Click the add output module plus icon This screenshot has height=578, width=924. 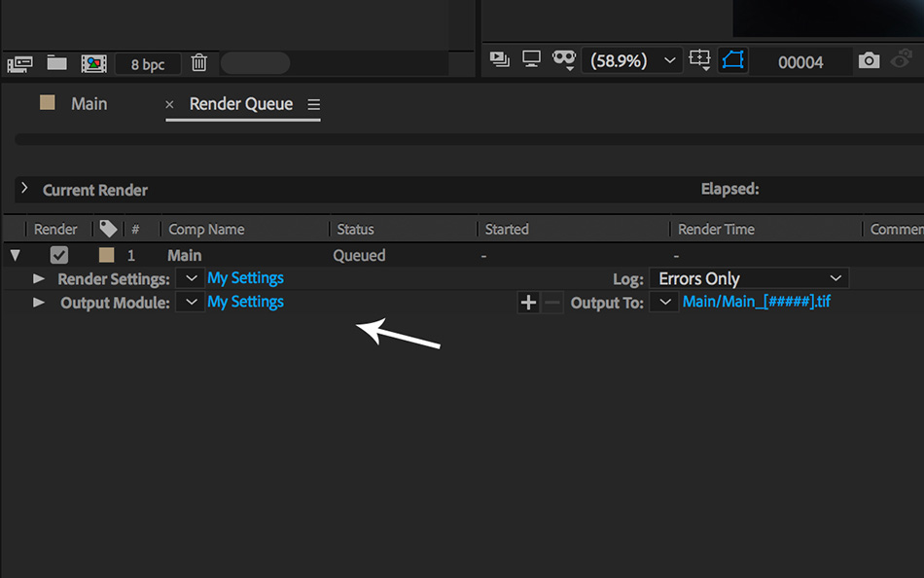[x=528, y=303]
